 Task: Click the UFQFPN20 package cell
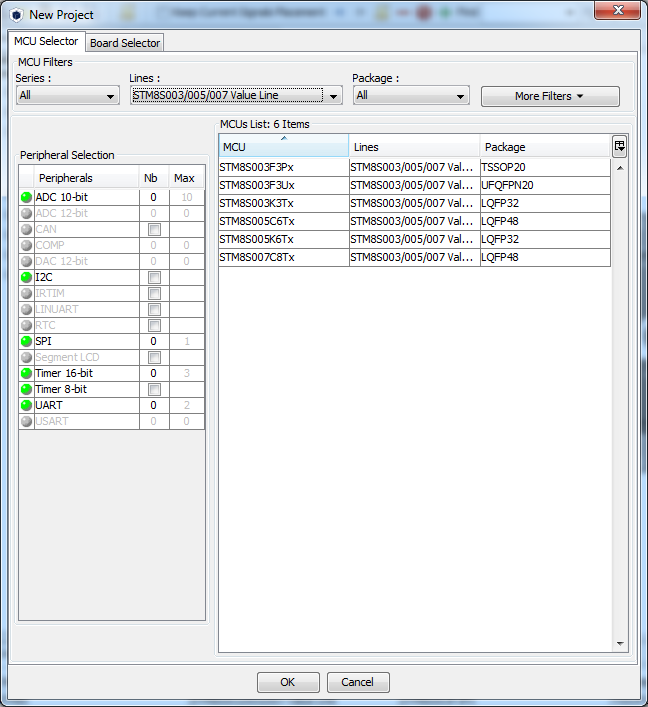click(x=545, y=185)
